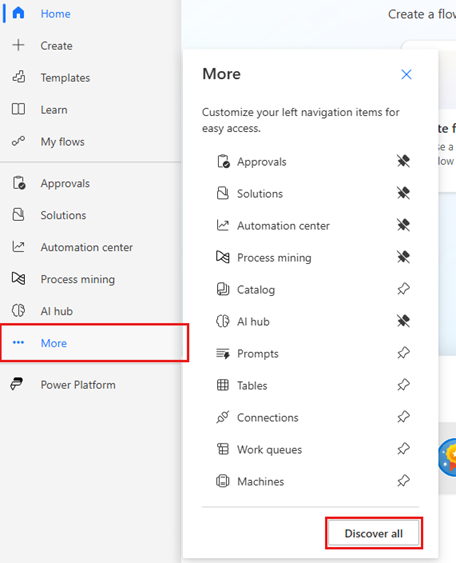Pin Connections to left navigation
This screenshot has width=456, height=563.
[x=403, y=417]
